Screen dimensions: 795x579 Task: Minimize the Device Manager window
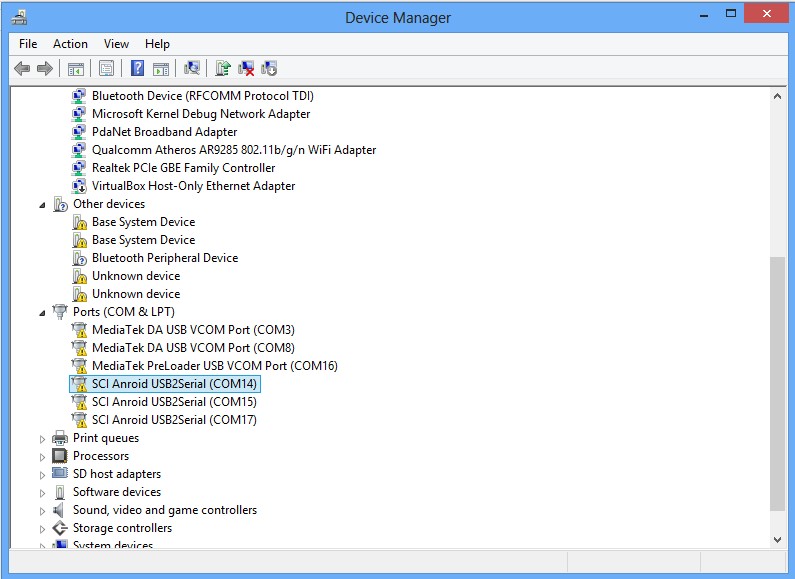click(x=704, y=15)
